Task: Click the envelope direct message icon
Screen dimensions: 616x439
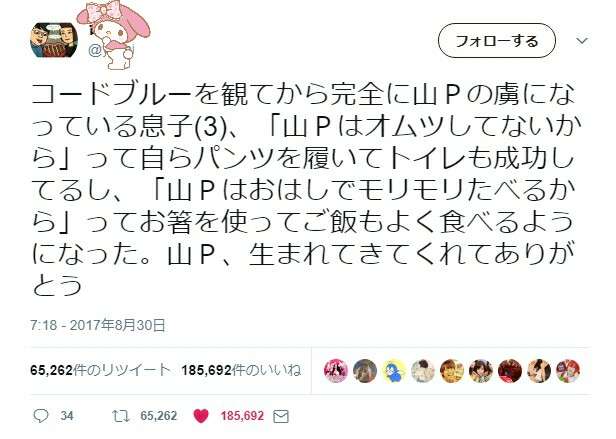Action: [x=281, y=417]
